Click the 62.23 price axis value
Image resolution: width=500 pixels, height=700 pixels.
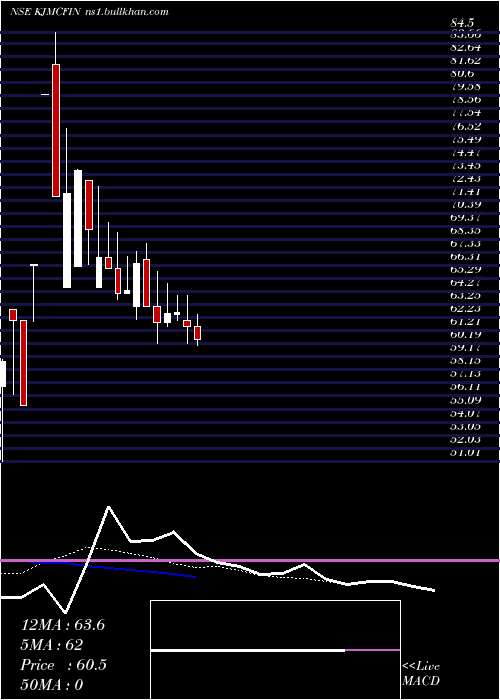pyautogui.click(x=465, y=308)
